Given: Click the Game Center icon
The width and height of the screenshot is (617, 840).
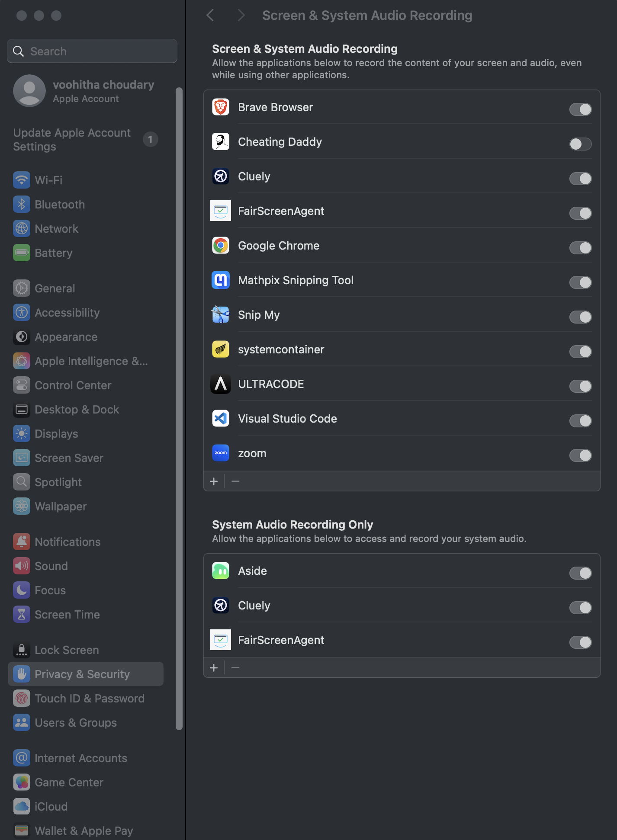Looking at the screenshot, I should pos(22,782).
